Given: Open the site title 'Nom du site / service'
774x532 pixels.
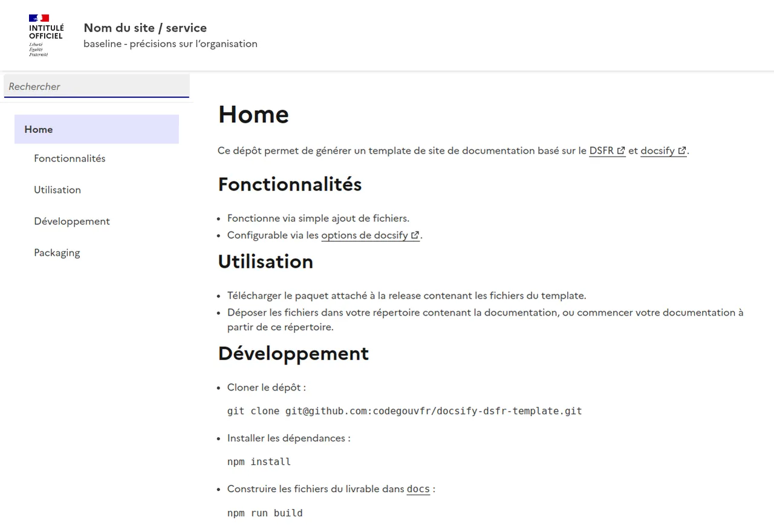Looking at the screenshot, I should click(x=145, y=28).
